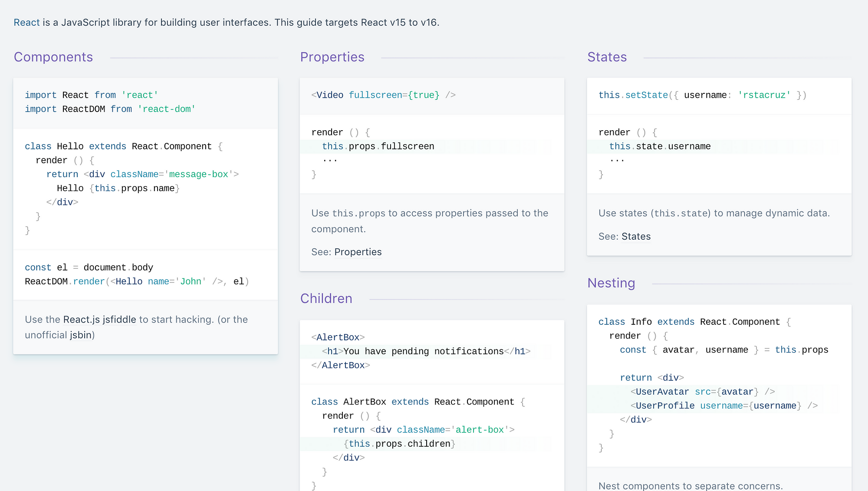Click 'class Hello extends React.Component' line
The image size is (868, 491).
(x=124, y=146)
